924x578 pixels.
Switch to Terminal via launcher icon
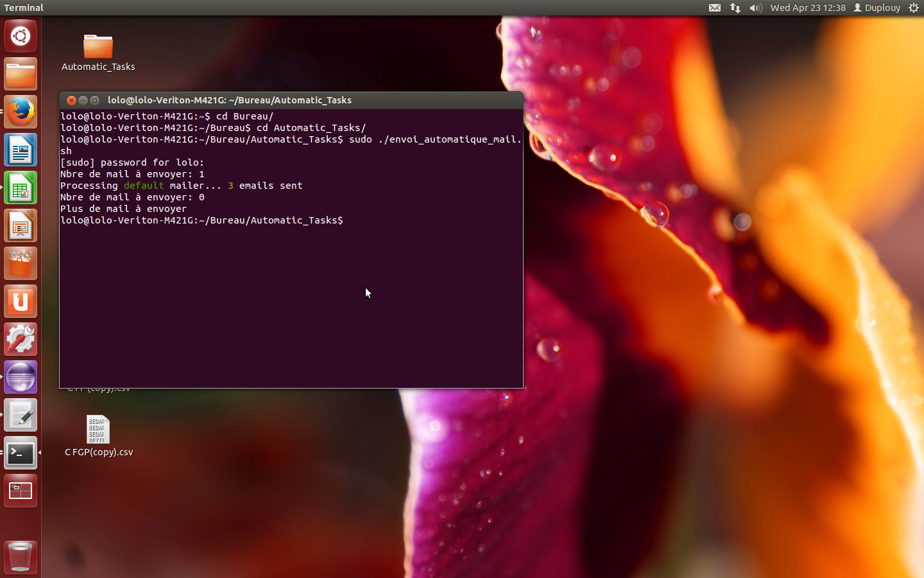click(x=21, y=453)
